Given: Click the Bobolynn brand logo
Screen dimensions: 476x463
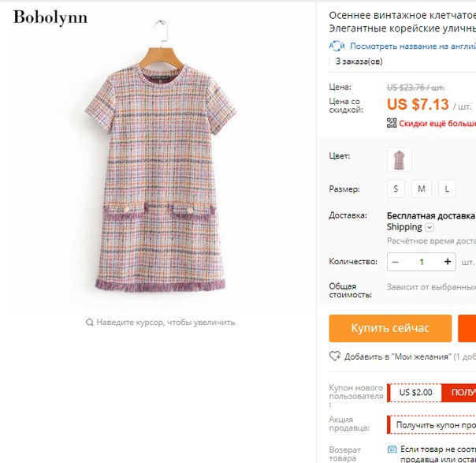Looking at the screenshot, I should [x=50, y=17].
